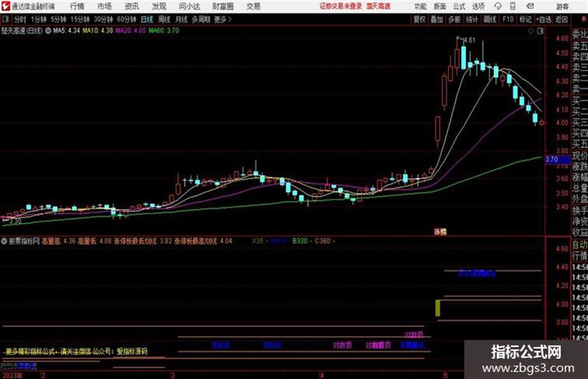Click the B330 indicator label
The image size is (588, 379).
click(302, 241)
